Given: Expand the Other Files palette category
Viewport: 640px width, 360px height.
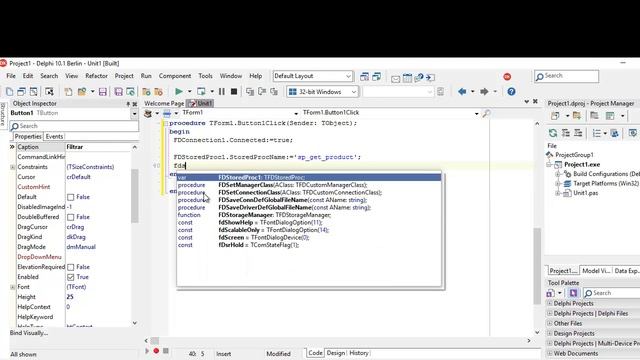Looking at the screenshot, I should click(550, 323).
